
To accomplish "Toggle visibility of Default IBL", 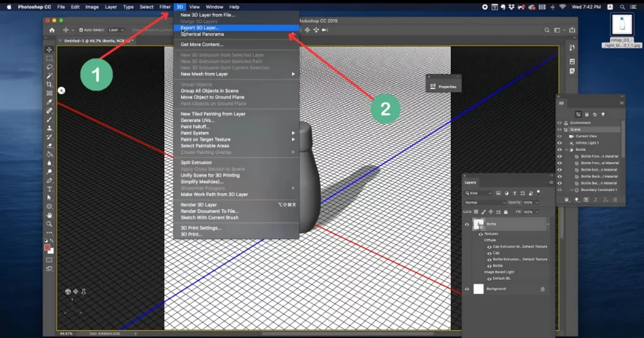I will (x=489, y=278).
